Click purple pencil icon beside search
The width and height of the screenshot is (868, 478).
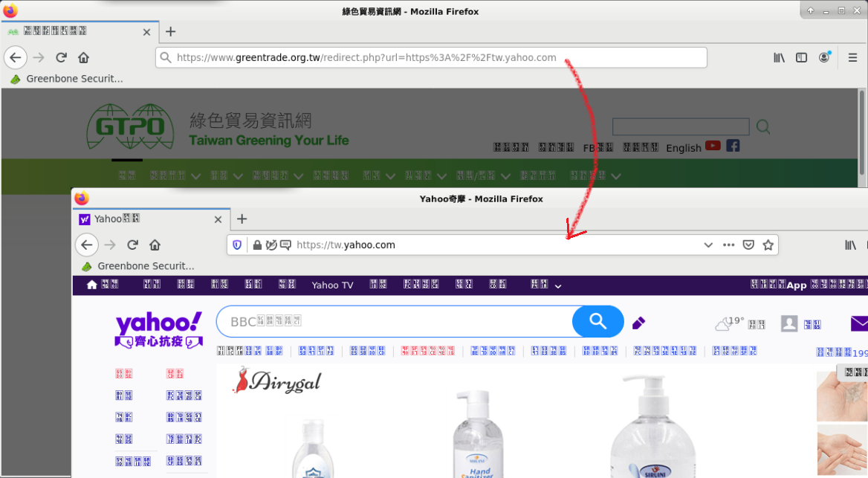pos(638,323)
